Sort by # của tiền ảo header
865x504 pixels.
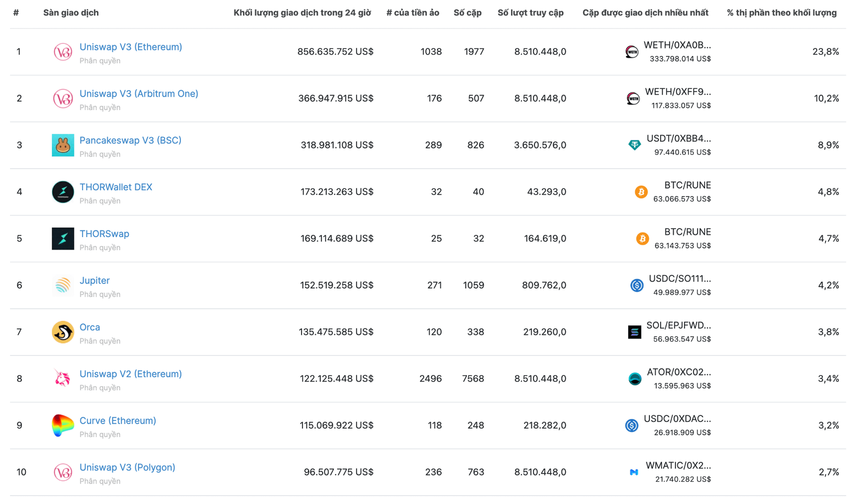413,13
